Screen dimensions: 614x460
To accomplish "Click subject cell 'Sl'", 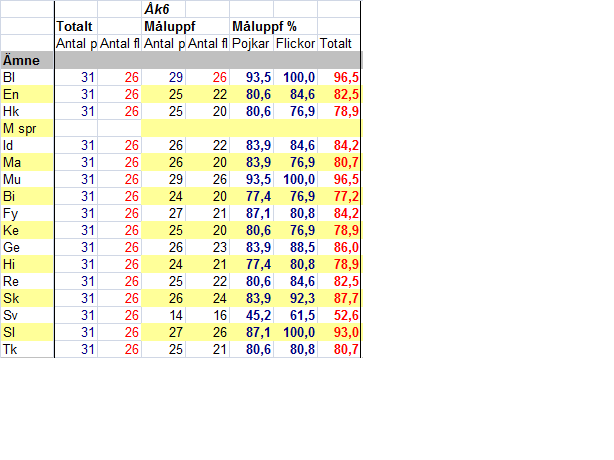I will pyautogui.click(x=27, y=332).
